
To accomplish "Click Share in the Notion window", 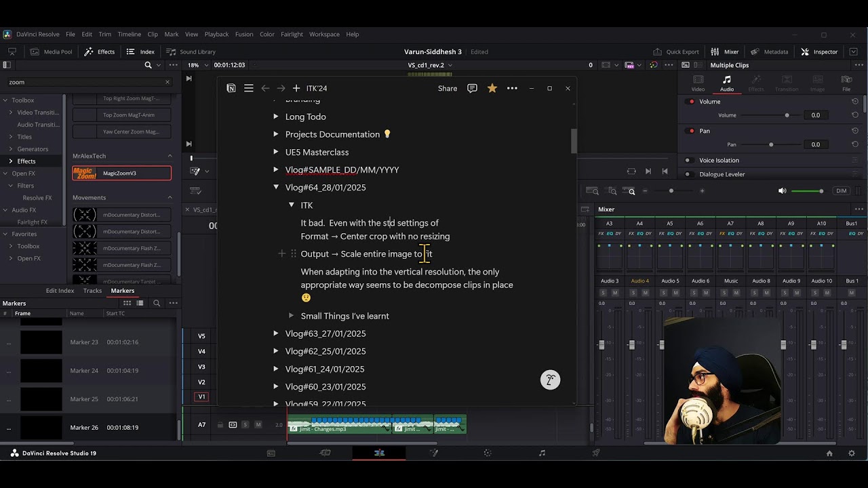I will (x=448, y=88).
